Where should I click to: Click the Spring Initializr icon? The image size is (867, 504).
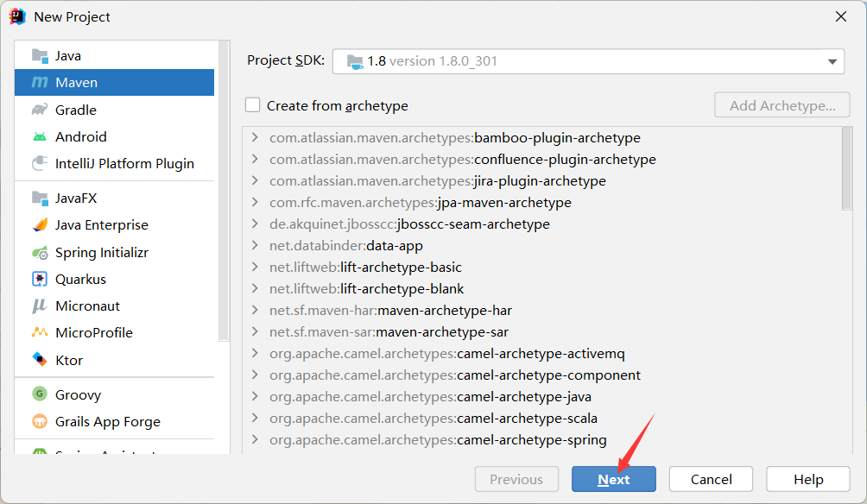pos(40,253)
